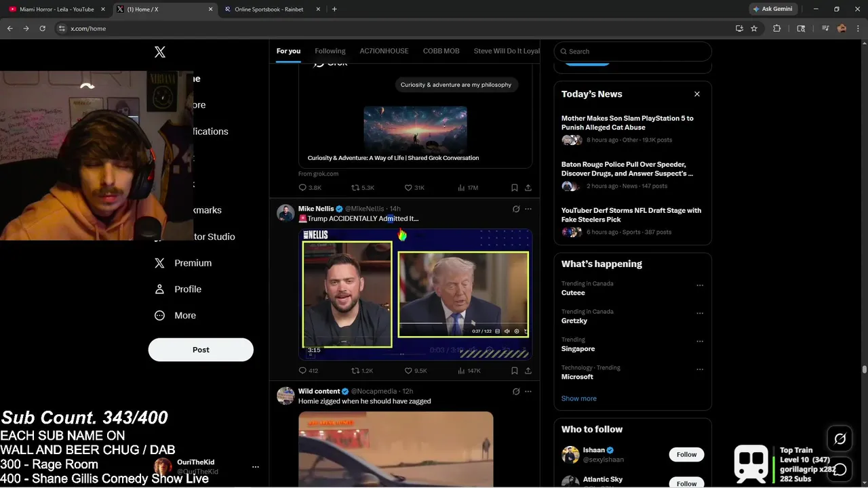Open Grok action on Mike Nellis post
Screen dimensions: 868x488
tap(516, 209)
